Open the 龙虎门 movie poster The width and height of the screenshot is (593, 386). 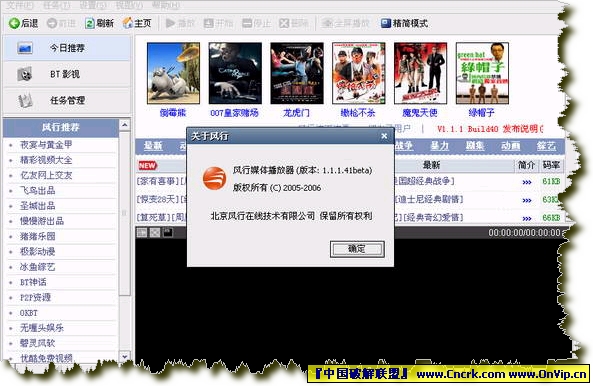[297, 73]
